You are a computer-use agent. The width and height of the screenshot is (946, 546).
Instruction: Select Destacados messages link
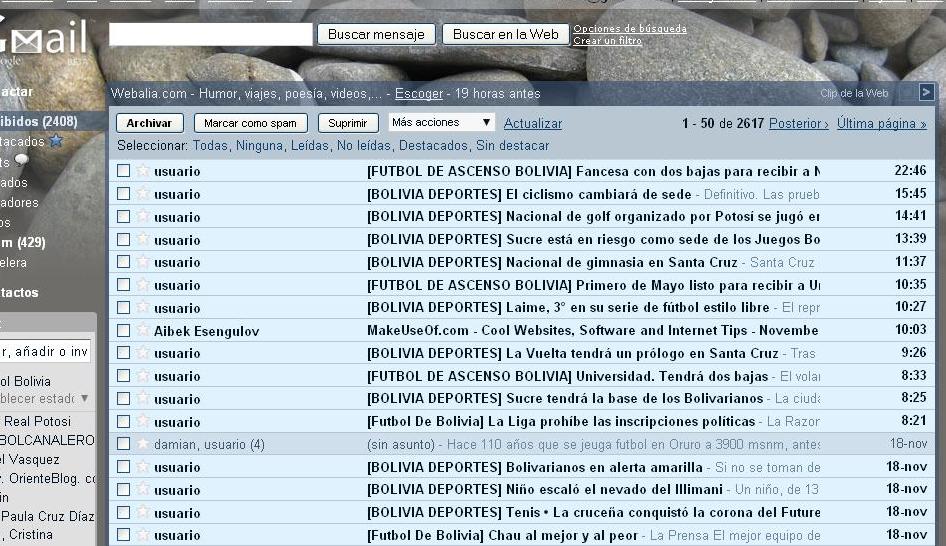(433, 145)
